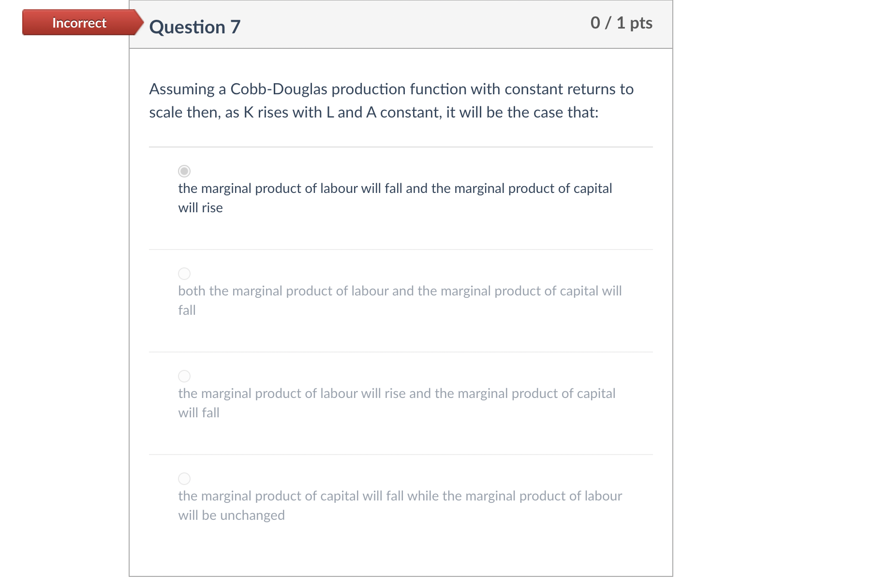
Task: Click the red arrow-shaped Incorrect ribbon
Action: pyautogui.click(x=79, y=22)
